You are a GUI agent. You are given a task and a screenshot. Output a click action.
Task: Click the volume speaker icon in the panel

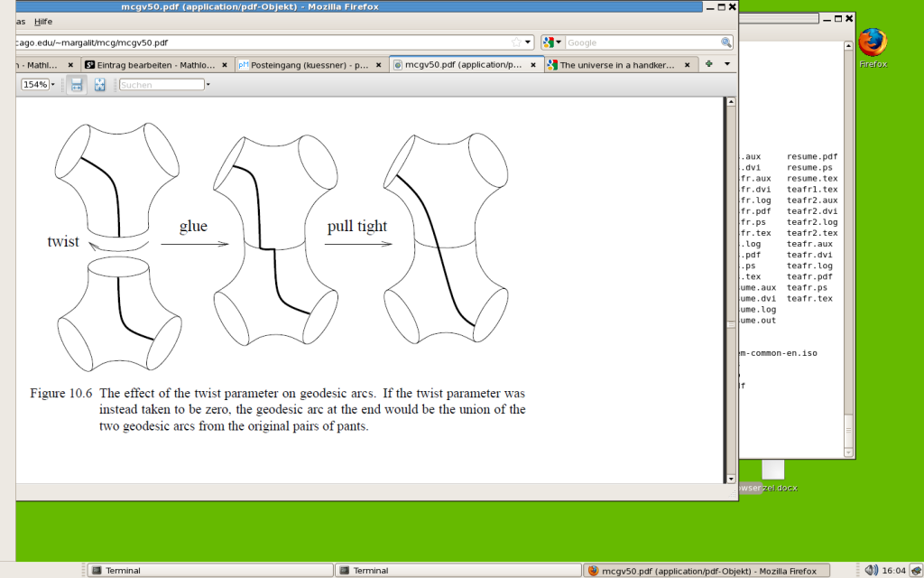871,570
